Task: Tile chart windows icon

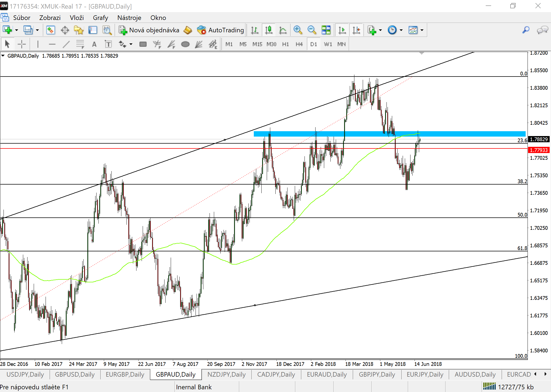Action: tap(326, 30)
